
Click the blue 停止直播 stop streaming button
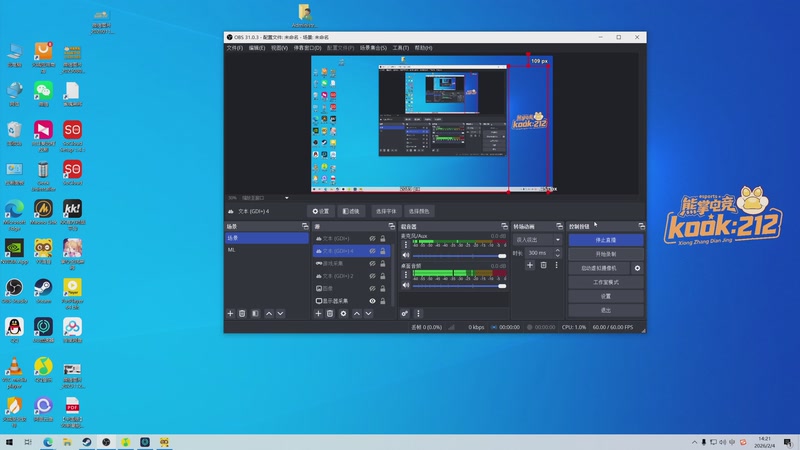point(606,240)
